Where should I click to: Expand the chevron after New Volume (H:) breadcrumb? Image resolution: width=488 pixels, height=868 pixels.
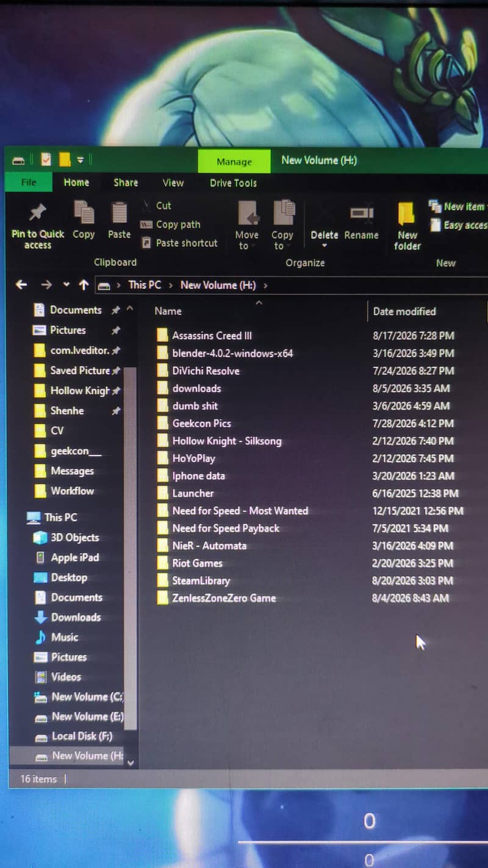coord(265,285)
